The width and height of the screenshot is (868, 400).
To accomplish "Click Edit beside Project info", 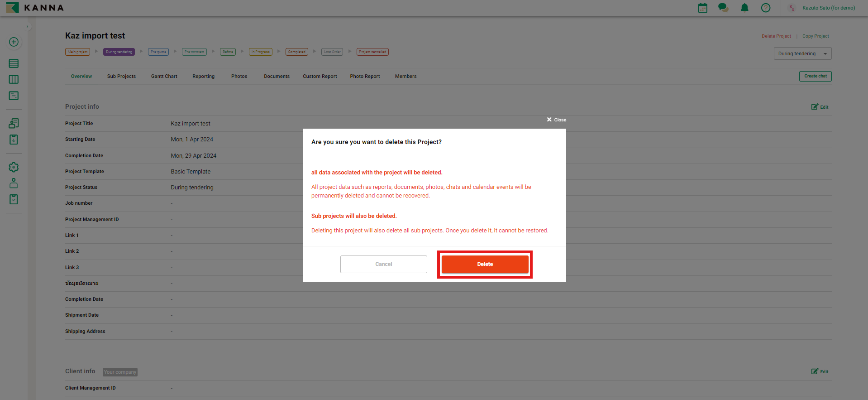I will tap(820, 107).
